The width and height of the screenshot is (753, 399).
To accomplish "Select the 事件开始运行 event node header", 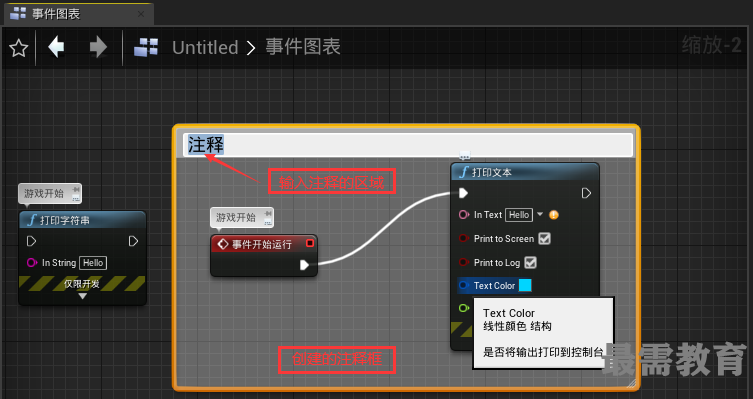I will tap(264, 244).
